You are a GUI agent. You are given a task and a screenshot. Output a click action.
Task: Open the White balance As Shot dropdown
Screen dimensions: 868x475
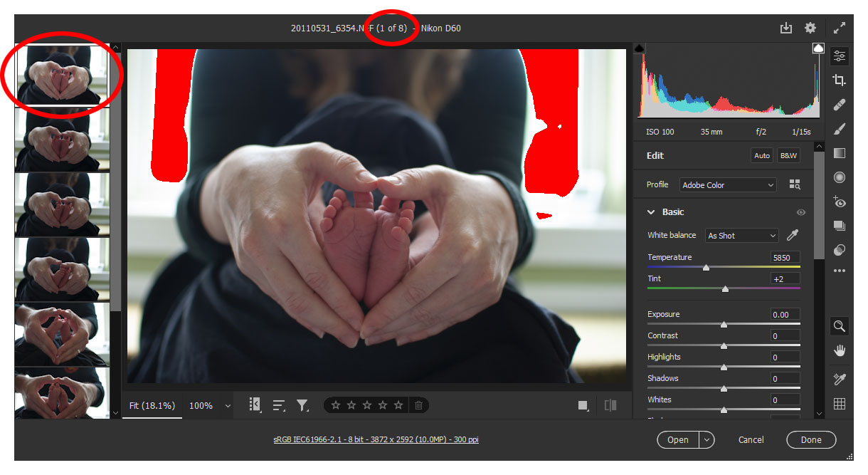(x=742, y=236)
